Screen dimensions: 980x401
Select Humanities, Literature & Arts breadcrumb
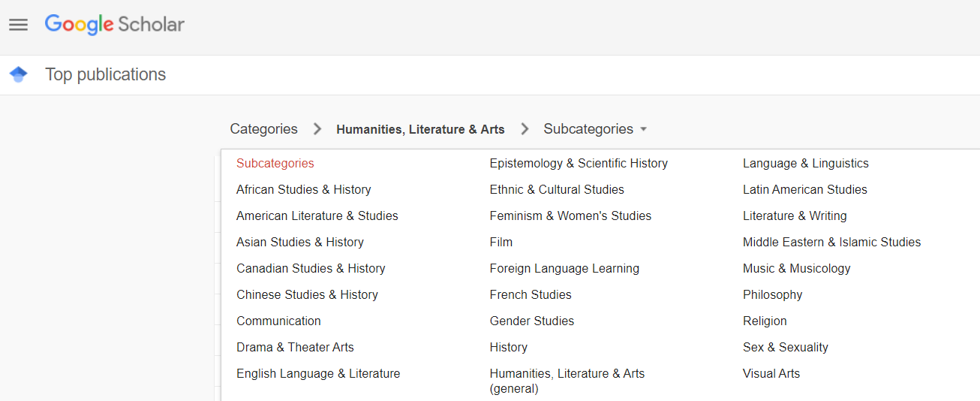point(420,129)
